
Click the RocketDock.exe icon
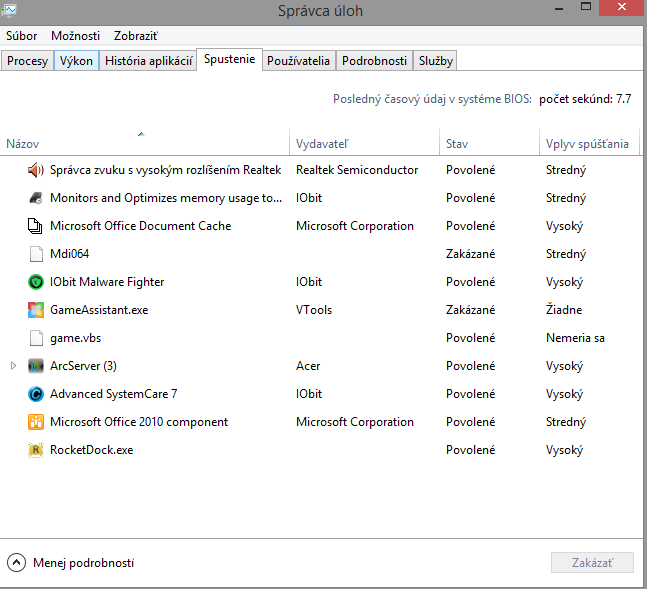36,450
